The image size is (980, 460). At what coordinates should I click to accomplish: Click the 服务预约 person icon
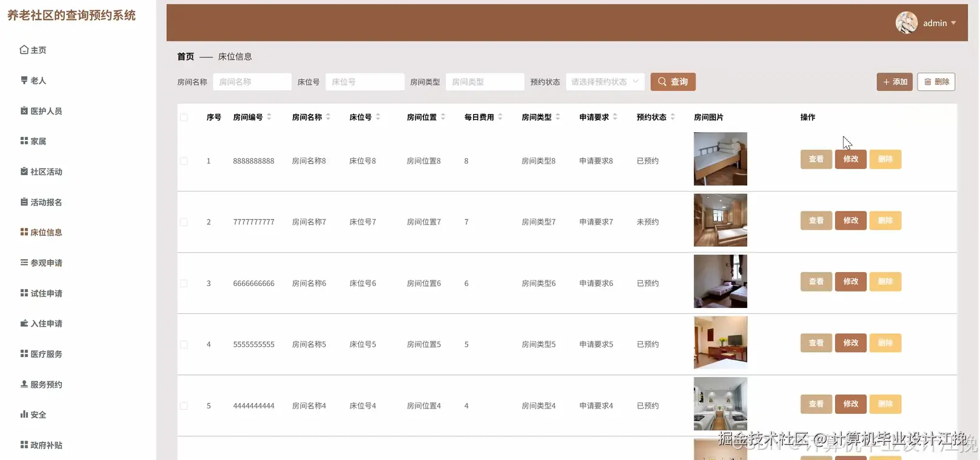[x=24, y=384]
